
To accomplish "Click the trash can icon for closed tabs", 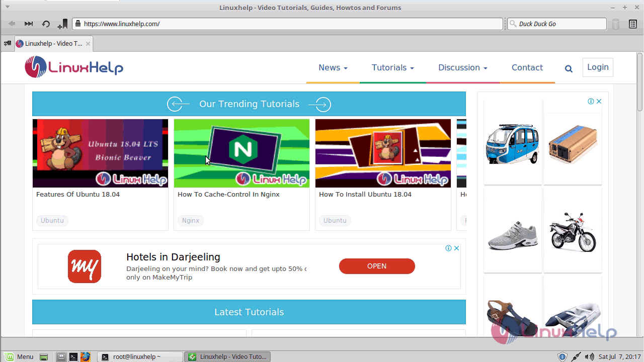I will 616,24.
